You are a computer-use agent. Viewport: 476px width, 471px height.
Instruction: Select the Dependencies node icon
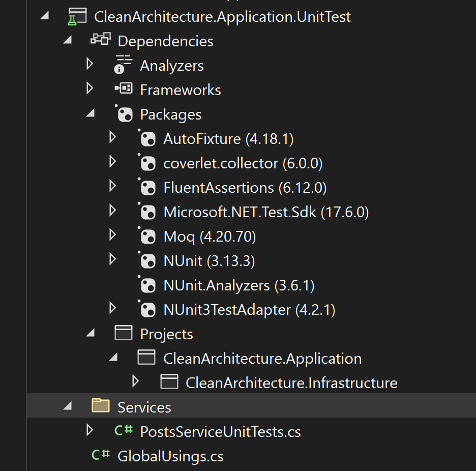pyautogui.click(x=100, y=40)
